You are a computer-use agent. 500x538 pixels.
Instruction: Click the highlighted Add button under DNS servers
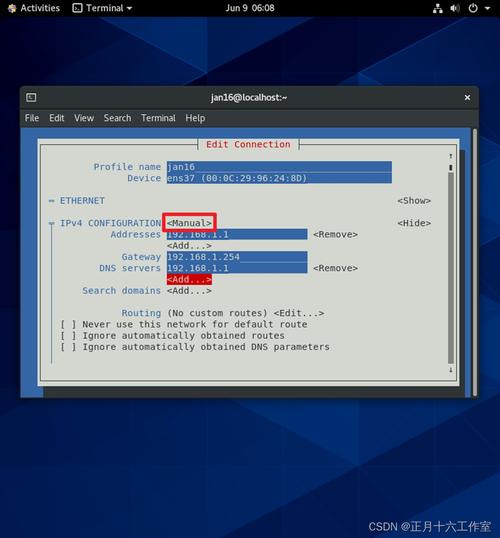click(189, 280)
